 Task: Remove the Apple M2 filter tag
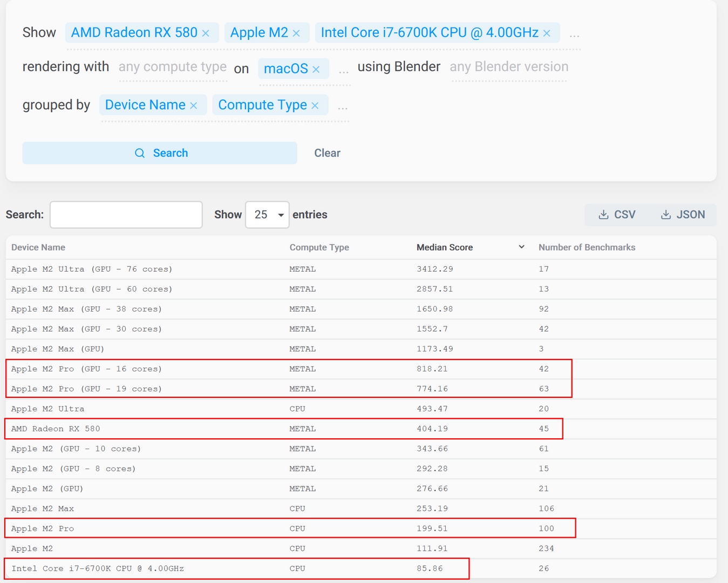click(x=296, y=33)
